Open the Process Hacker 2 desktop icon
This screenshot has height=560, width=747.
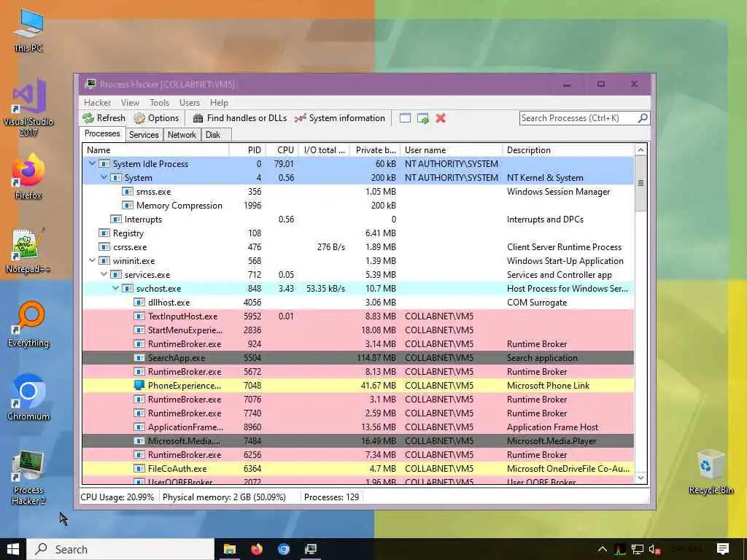(28, 478)
